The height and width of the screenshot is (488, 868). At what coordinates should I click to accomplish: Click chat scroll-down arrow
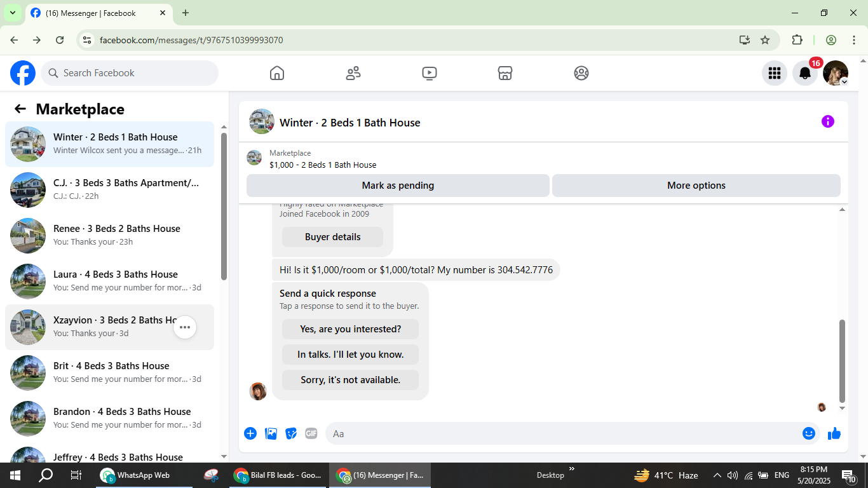[843, 409]
